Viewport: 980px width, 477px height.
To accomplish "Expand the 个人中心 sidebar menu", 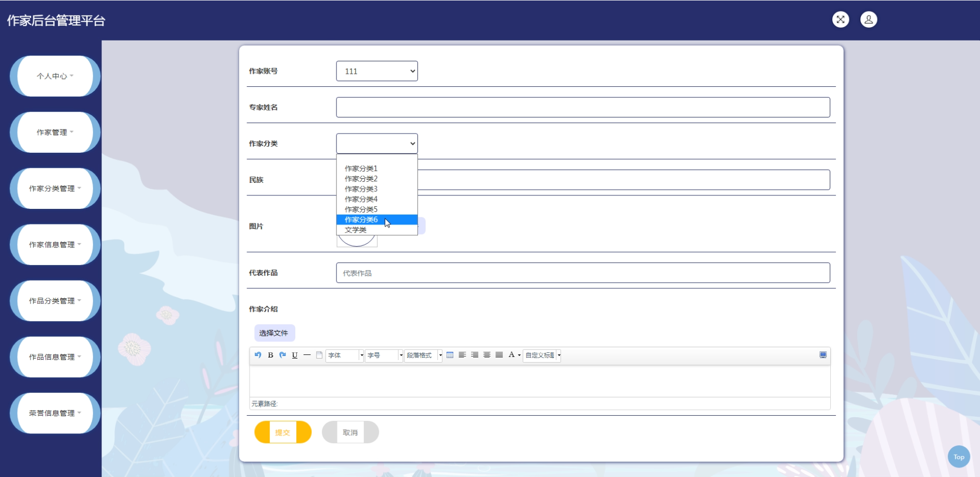I will (x=55, y=76).
